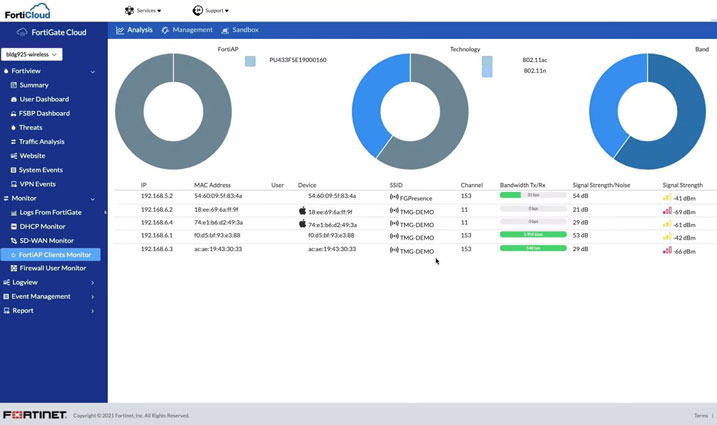Click the FortiGate Cloud cloud icon
Viewport: 717px width, 425px height.
coord(22,32)
